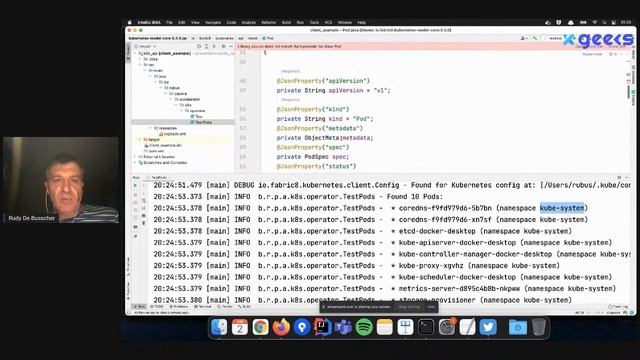Collapse the src folder in project tree

[x=140, y=65]
